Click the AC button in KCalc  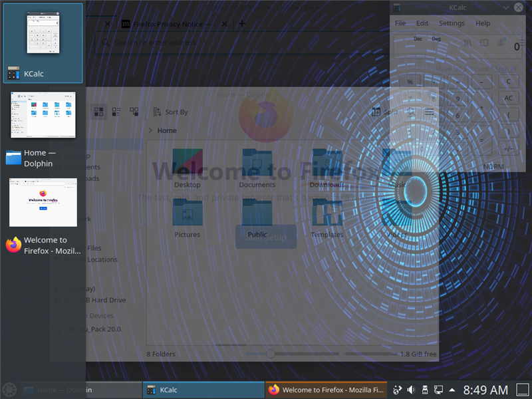pyautogui.click(x=508, y=98)
